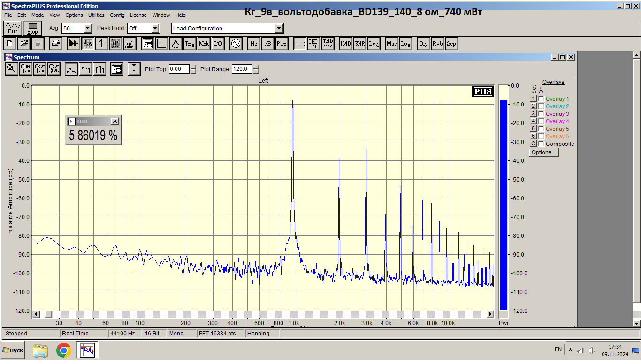Click the IMD toolbar icon
The width and height of the screenshot is (641, 364).
tap(345, 44)
